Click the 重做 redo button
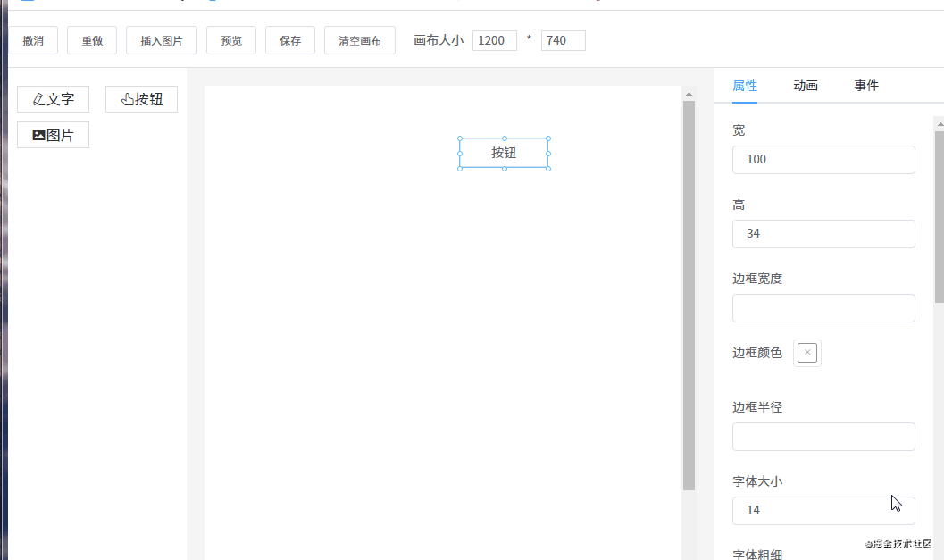 (x=92, y=40)
